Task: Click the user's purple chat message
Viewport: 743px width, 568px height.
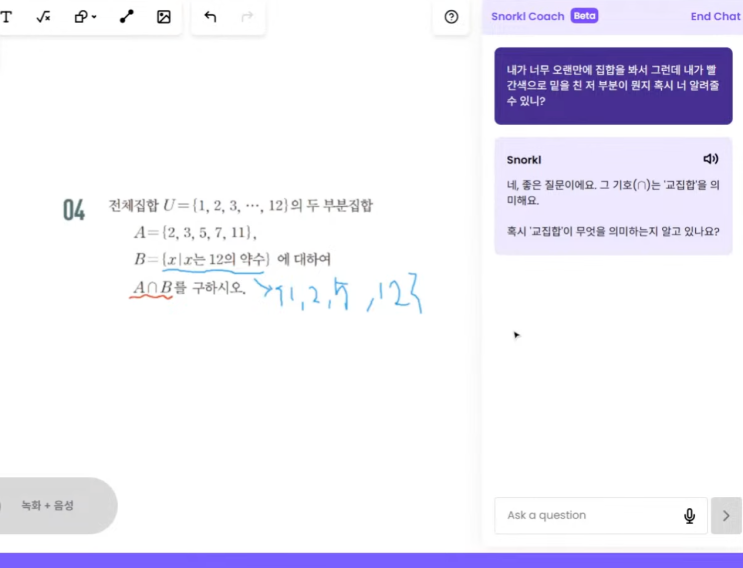Action: [613, 86]
